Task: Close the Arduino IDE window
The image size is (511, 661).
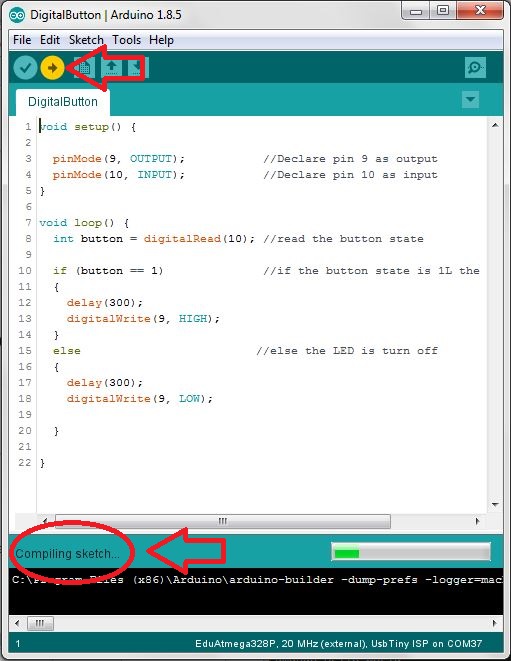Action: 480,11
